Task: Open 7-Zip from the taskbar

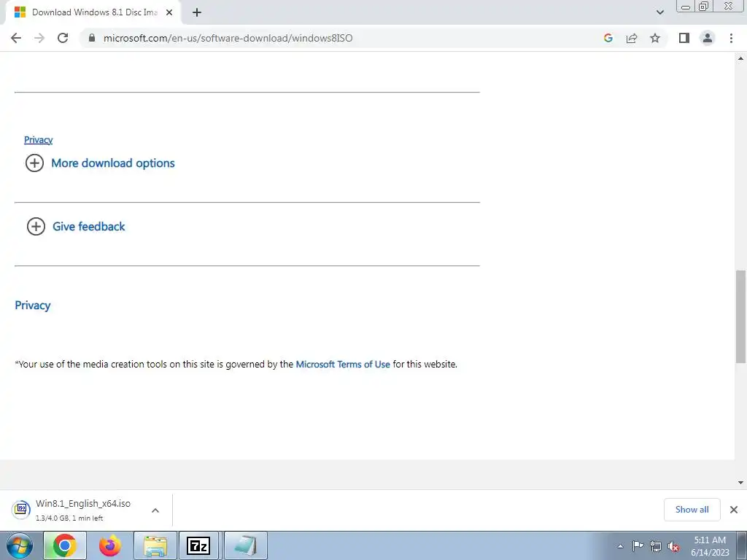Action: click(x=198, y=545)
